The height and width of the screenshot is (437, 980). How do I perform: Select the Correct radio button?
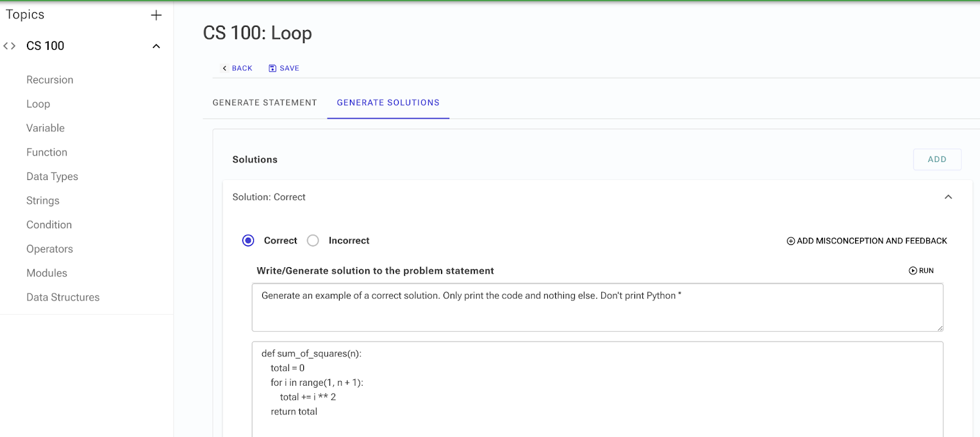pos(248,241)
